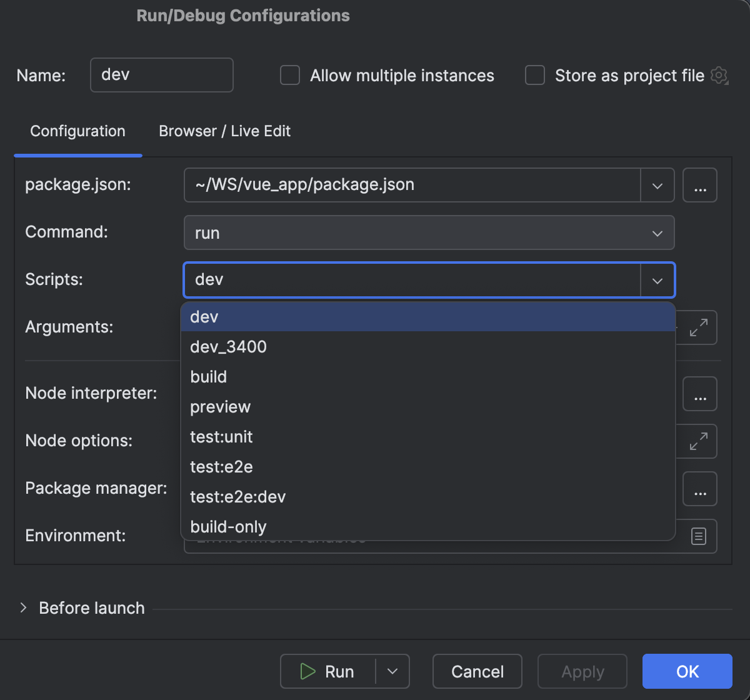Confirm changes with the OK button
The width and height of the screenshot is (750, 700).
coord(687,671)
